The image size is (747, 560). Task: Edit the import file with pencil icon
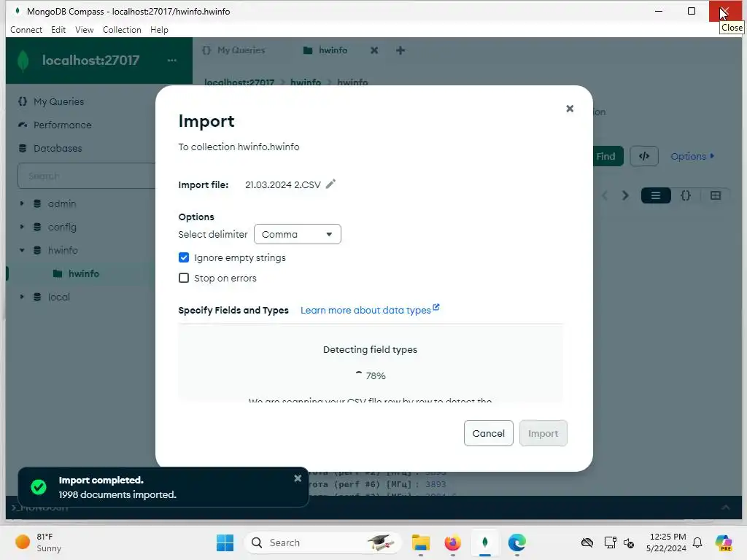330,184
